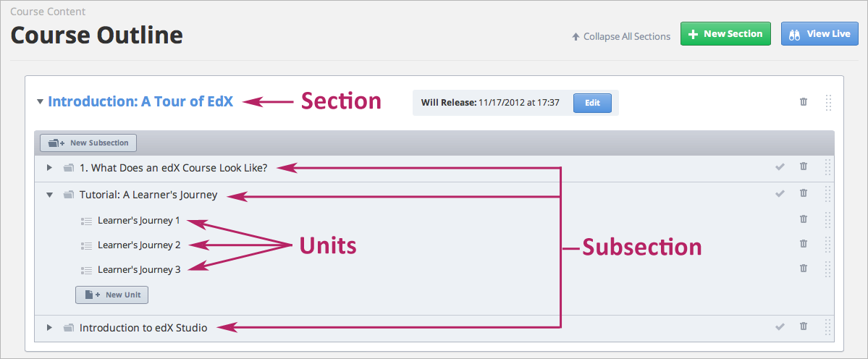Viewport: 868px width, 359px height.
Task: Collapse the Tutorial: A Learner's Journey subsection
Action: pos(49,195)
